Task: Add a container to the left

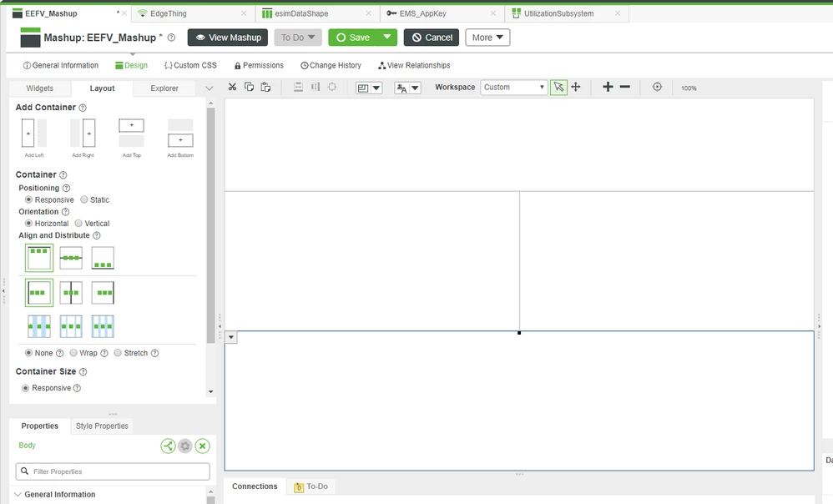Action: 34,138
